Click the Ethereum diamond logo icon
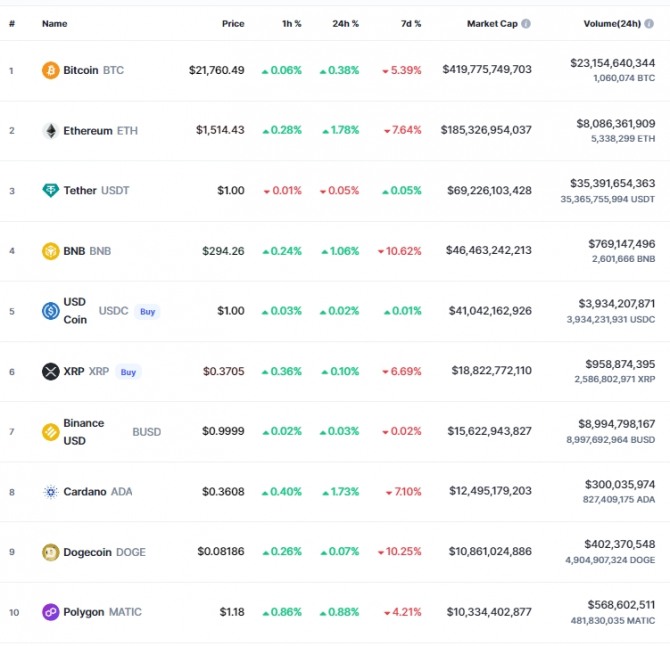 click(x=50, y=131)
